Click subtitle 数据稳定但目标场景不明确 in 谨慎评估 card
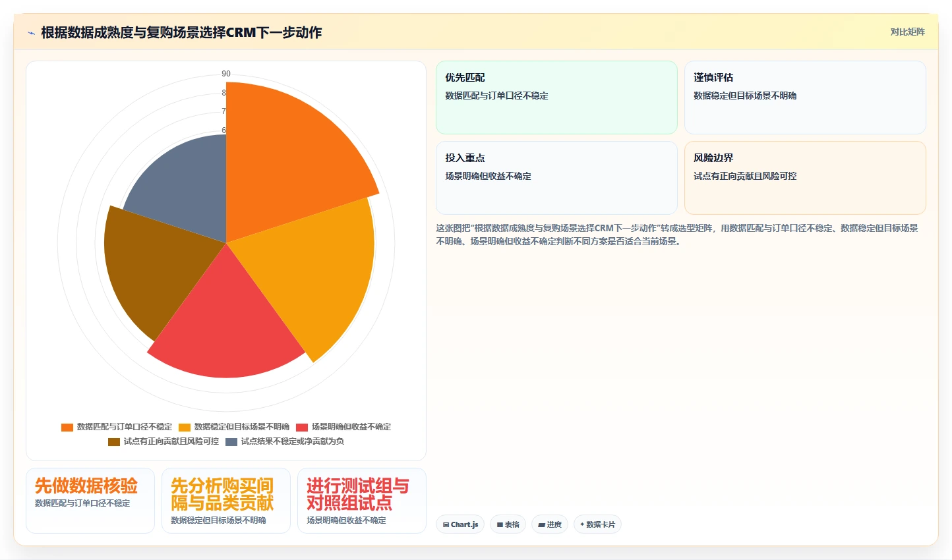The width and height of the screenshot is (952, 560). (x=745, y=96)
